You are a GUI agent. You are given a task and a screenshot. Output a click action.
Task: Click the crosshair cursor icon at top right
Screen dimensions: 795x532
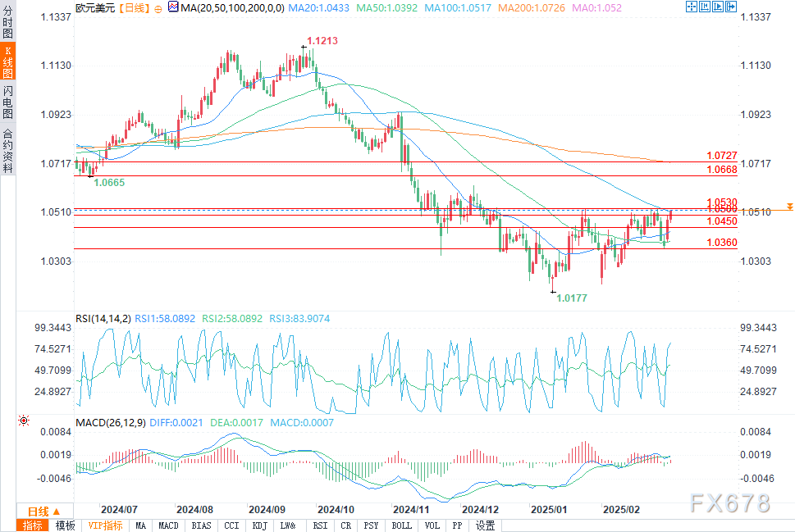click(692, 7)
